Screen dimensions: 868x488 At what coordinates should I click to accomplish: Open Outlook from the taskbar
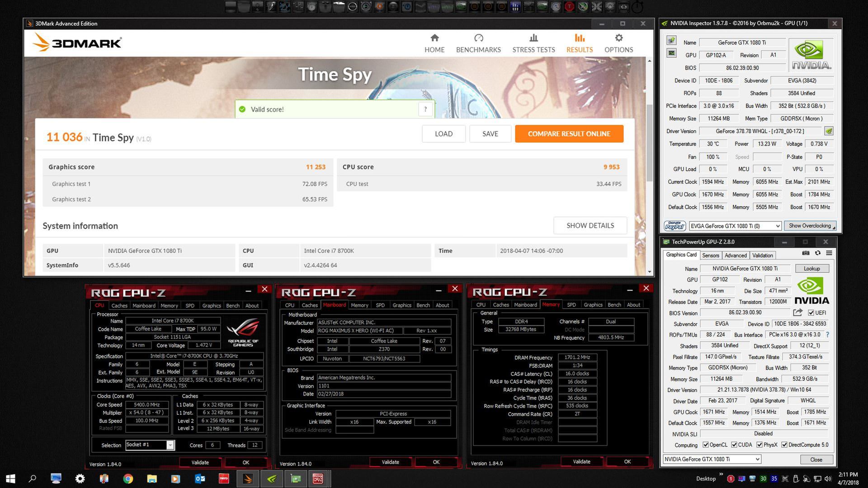coord(200,479)
